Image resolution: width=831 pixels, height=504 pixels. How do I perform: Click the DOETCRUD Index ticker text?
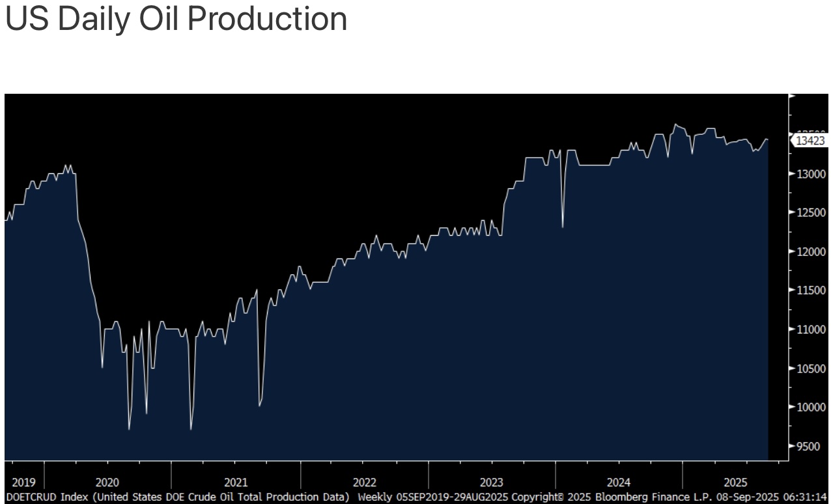[x=46, y=497]
